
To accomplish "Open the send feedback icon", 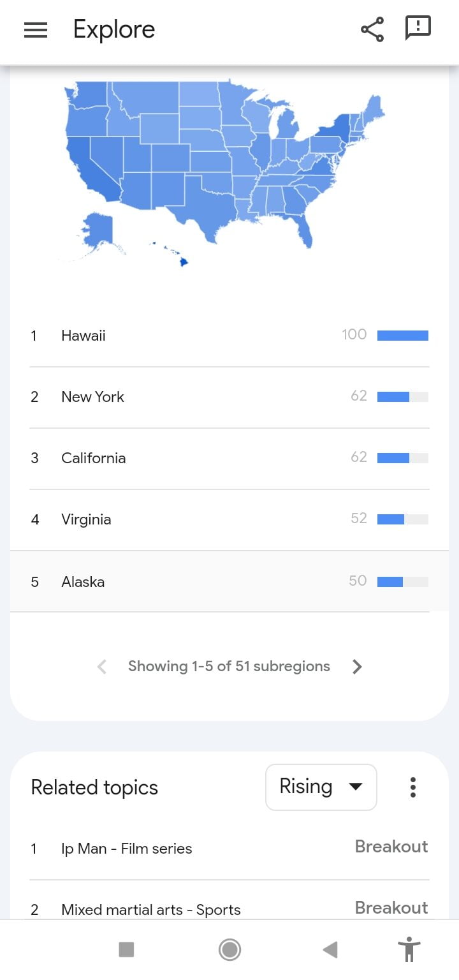I will click(x=418, y=29).
